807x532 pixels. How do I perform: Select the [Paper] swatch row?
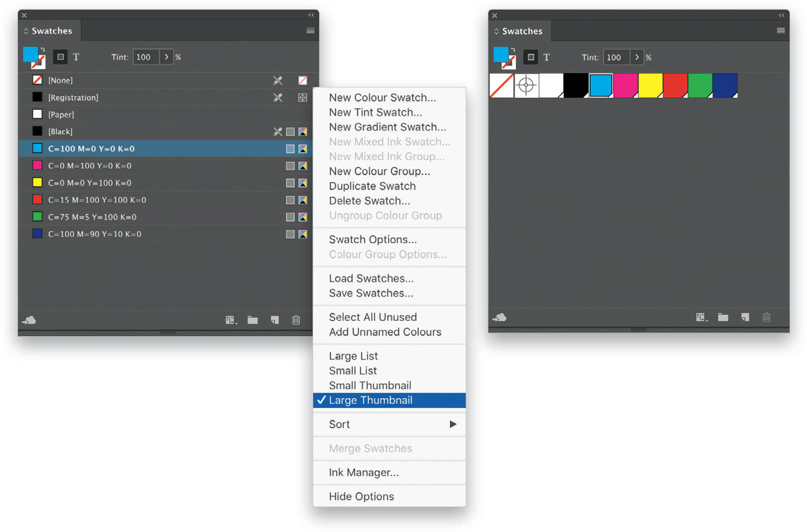(x=165, y=114)
